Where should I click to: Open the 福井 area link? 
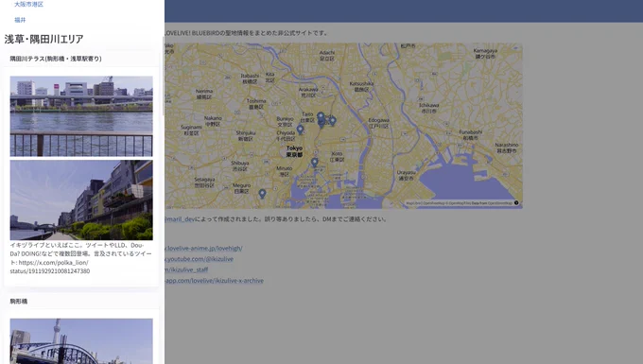coord(20,20)
